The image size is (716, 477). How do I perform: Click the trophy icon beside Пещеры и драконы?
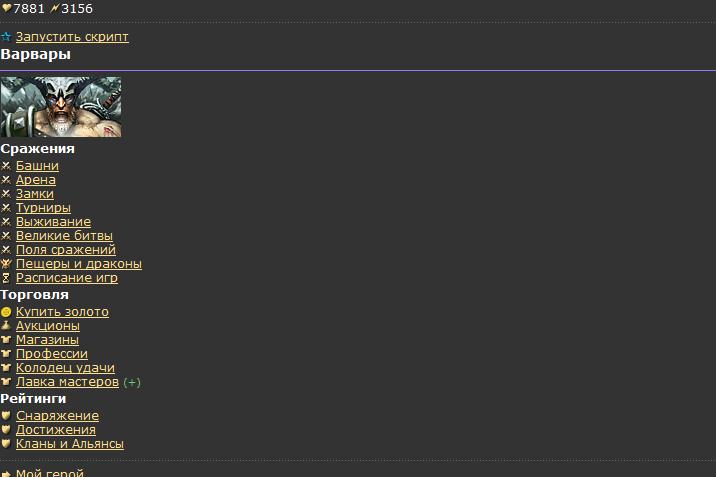pyautogui.click(x=6, y=264)
